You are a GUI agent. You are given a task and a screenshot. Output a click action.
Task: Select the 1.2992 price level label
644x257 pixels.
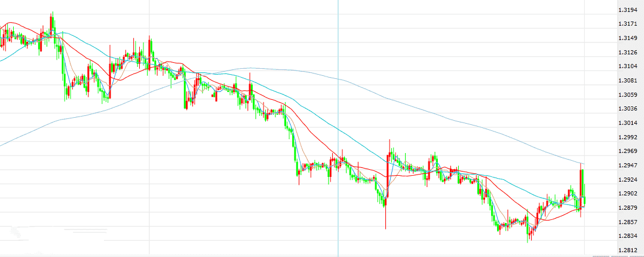pyautogui.click(x=630, y=137)
